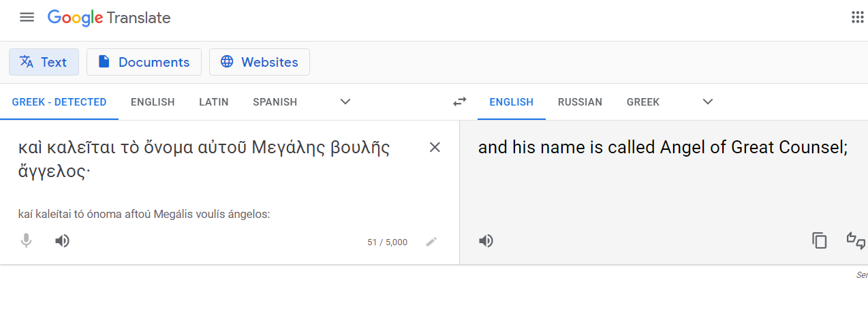This screenshot has height=331, width=868.
Task: Swap source and target languages
Action: 460,102
